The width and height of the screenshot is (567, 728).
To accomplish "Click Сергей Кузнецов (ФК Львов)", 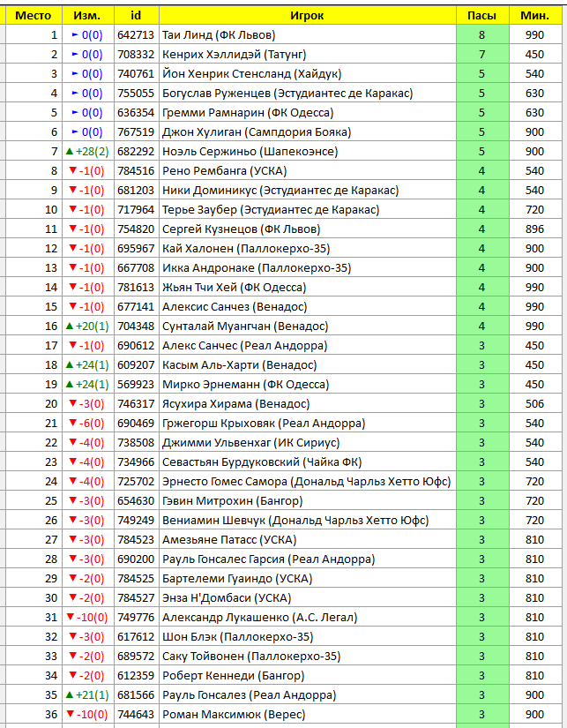I will [x=308, y=229].
